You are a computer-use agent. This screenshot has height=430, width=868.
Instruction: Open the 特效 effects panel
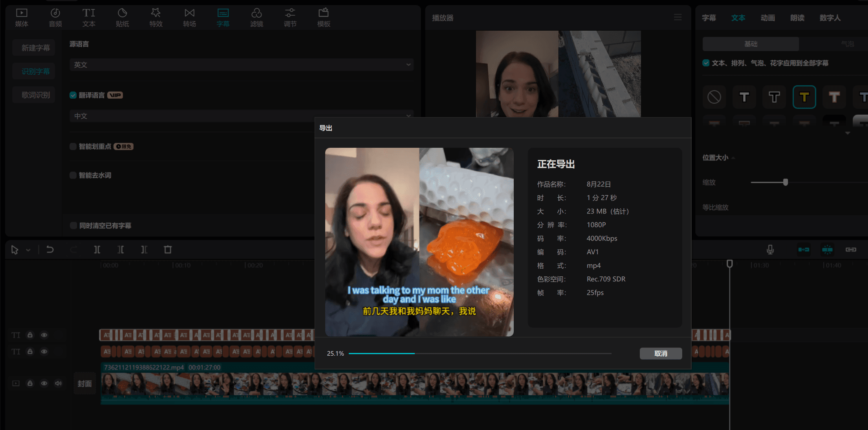156,17
